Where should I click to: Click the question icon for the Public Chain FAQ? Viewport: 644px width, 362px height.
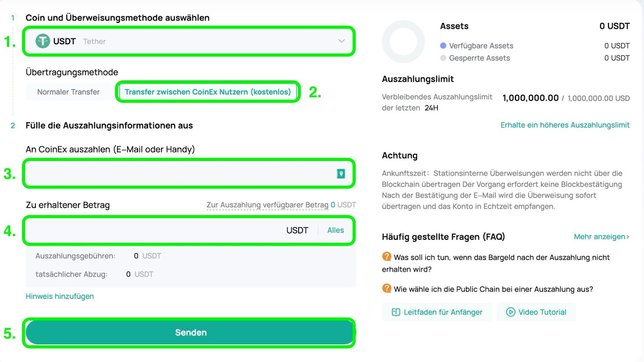pos(386,288)
